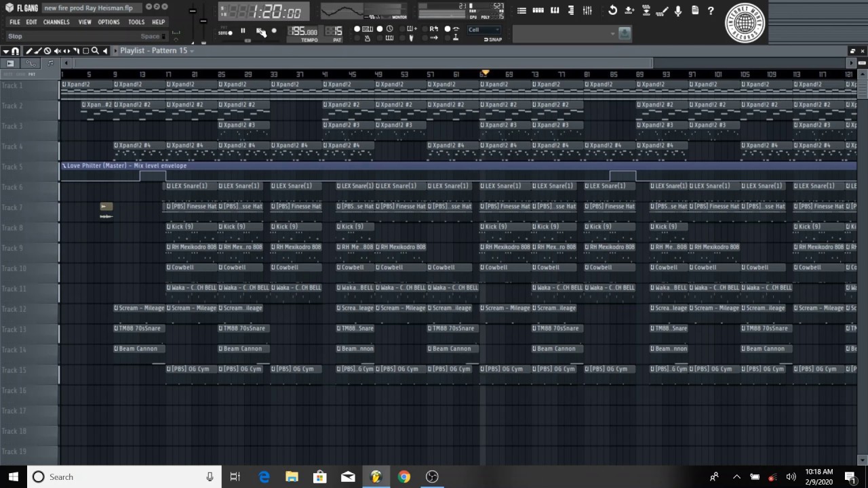The width and height of the screenshot is (868, 488).
Task: Open the FILE menu
Action: [x=15, y=22]
